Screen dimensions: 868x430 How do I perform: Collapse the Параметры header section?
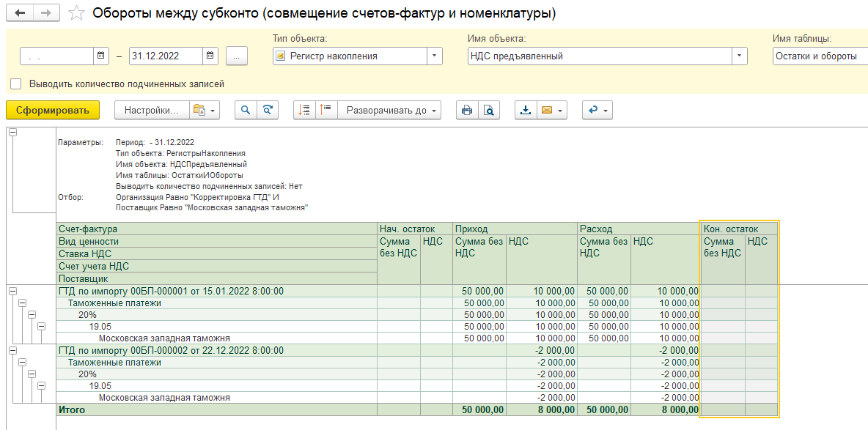[12, 133]
